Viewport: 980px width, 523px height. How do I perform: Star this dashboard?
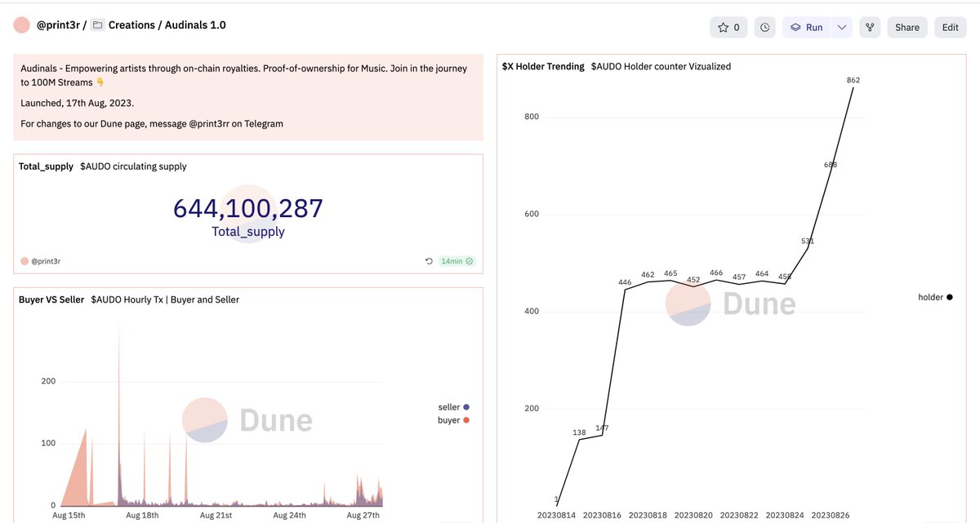728,28
